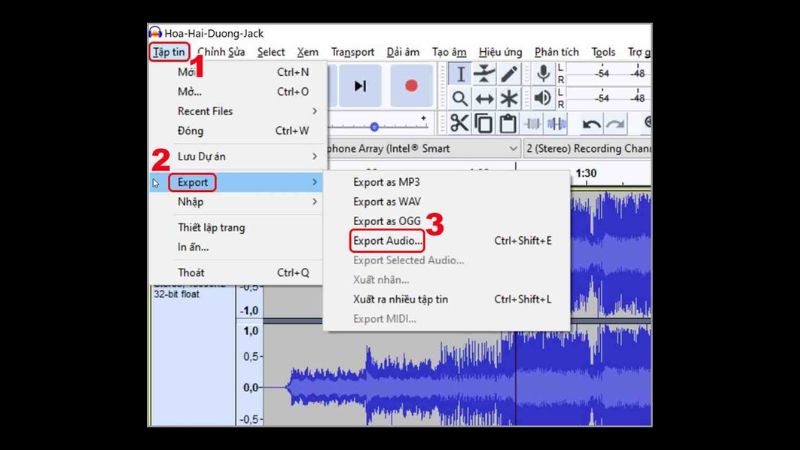Open the Xem menu

[308, 52]
